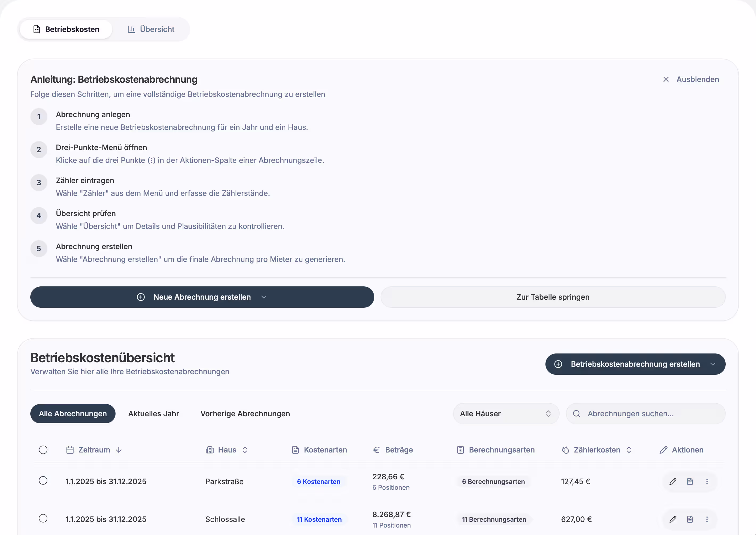Switch to the Betriebskosten tab
The image size is (756, 535).
click(66, 29)
